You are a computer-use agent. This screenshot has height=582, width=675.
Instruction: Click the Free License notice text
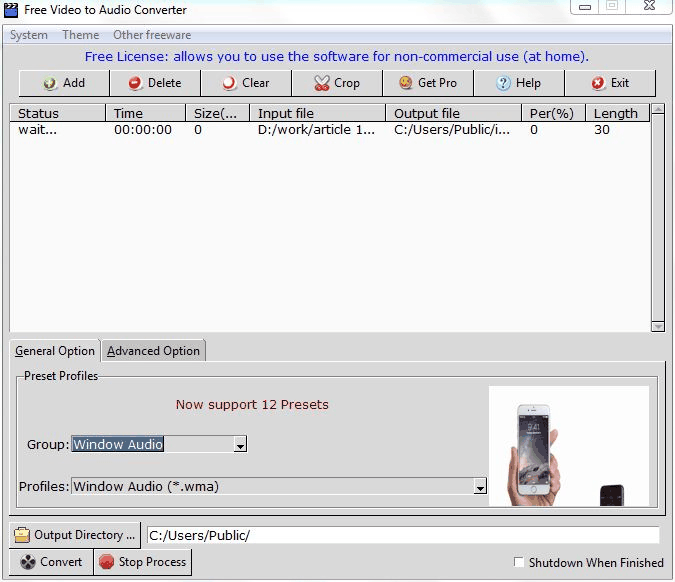click(x=337, y=57)
